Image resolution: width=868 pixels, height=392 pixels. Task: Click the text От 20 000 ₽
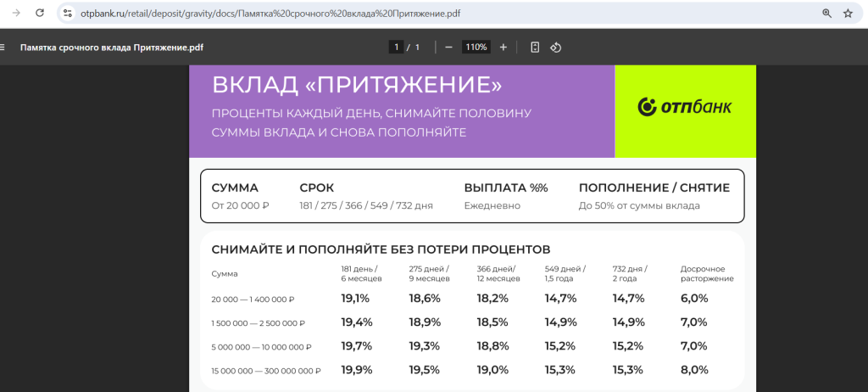(240, 205)
